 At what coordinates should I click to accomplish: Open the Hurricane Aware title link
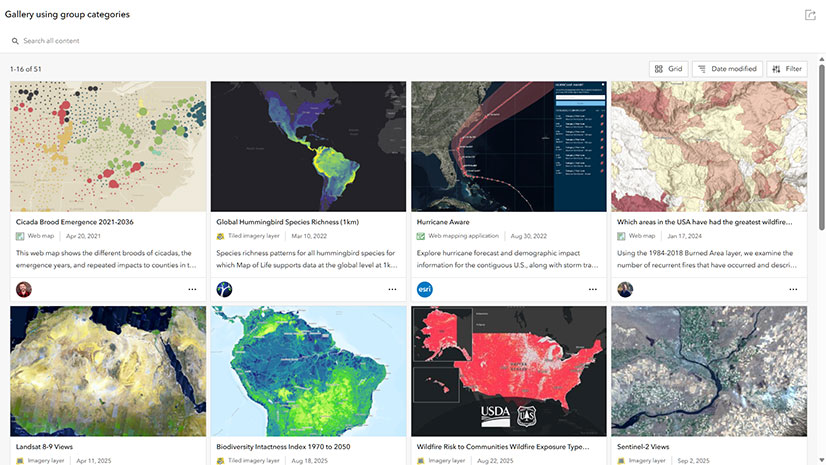(443, 222)
